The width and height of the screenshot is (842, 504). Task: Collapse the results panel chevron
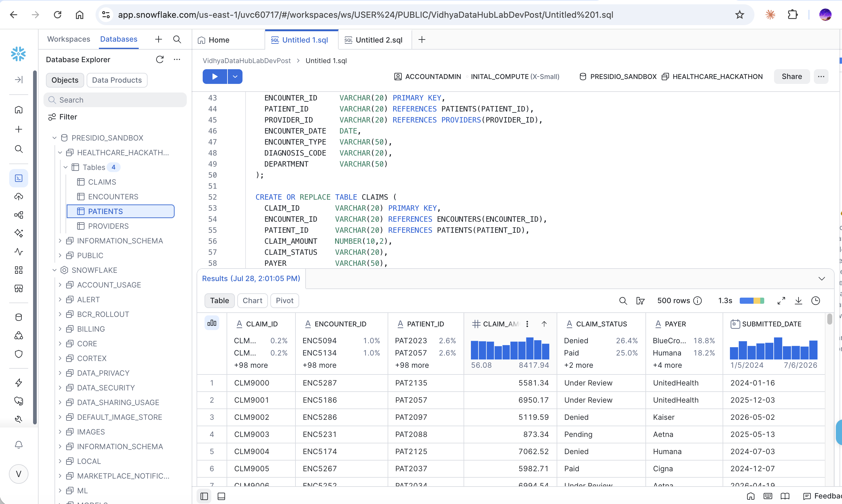point(821,279)
